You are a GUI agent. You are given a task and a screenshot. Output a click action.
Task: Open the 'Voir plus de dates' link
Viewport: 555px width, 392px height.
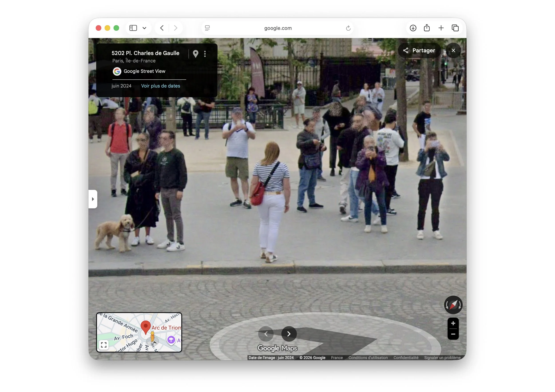161,86
